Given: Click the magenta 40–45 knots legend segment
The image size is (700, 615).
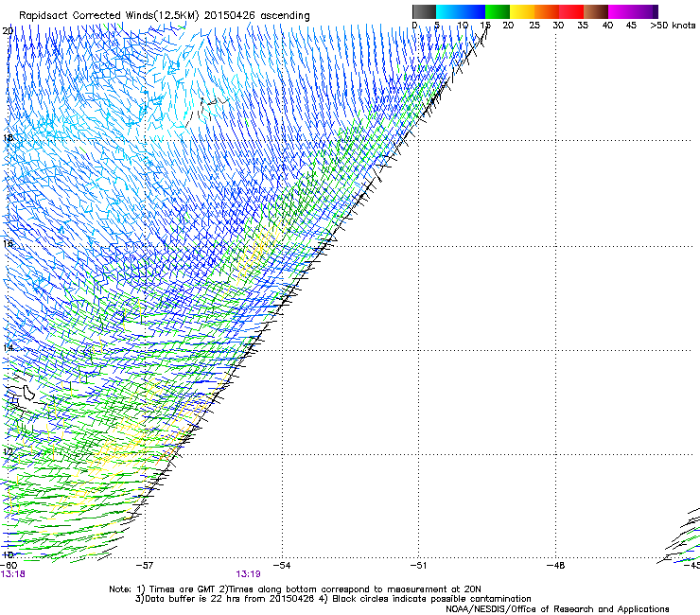Looking at the screenshot, I should tap(621, 11).
